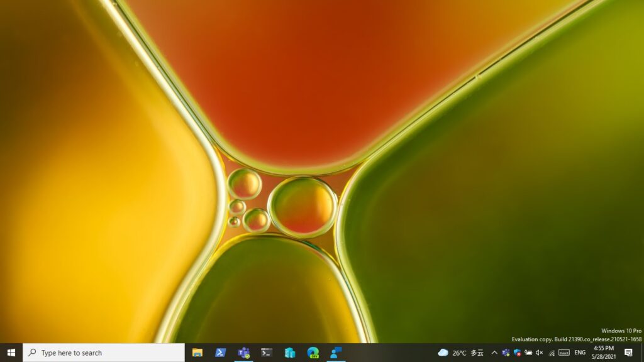Change the ENG input language
Image resolution: width=644 pixels, height=362 pixels.
[580, 353]
